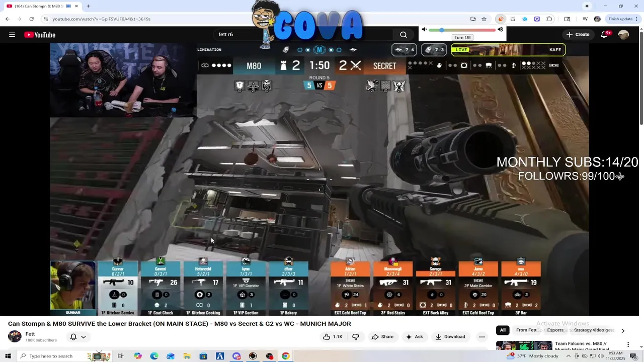
Task: Click the loud speaker icon in volume popup
Action: 500,30
